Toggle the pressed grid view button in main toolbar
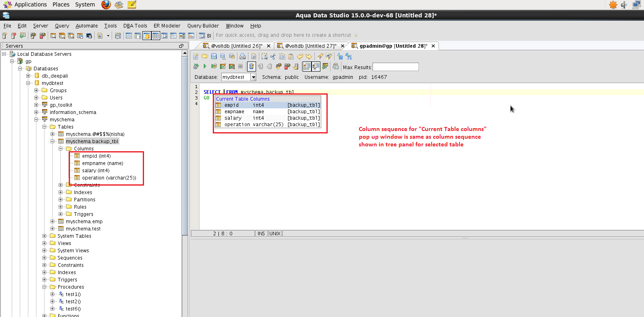The width and height of the screenshot is (644, 317). point(155,36)
